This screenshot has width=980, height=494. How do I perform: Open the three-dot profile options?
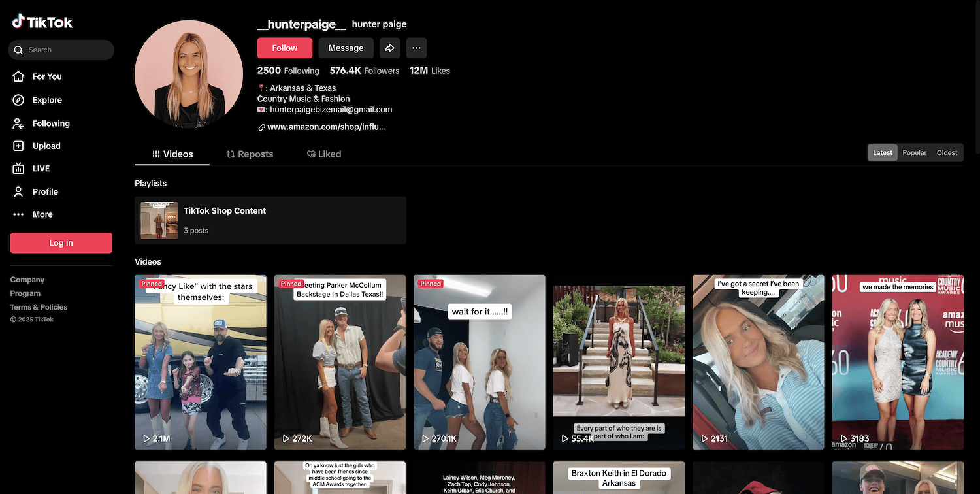tap(416, 48)
